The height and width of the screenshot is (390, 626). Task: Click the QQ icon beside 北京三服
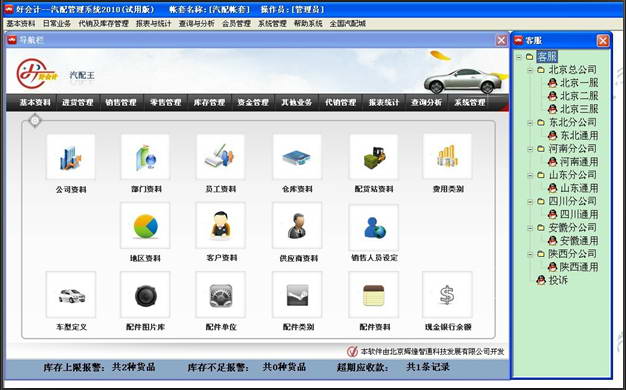click(553, 109)
